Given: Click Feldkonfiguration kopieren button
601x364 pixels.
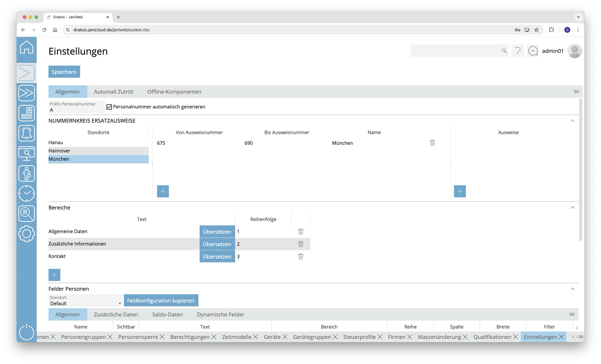Looking at the screenshot, I should click(x=161, y=300).
